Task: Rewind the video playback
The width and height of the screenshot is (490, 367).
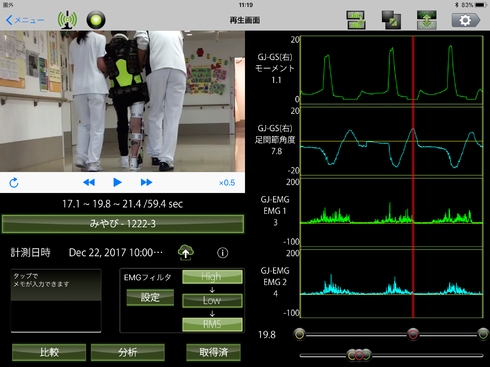Action: click(x=89, y=182)
